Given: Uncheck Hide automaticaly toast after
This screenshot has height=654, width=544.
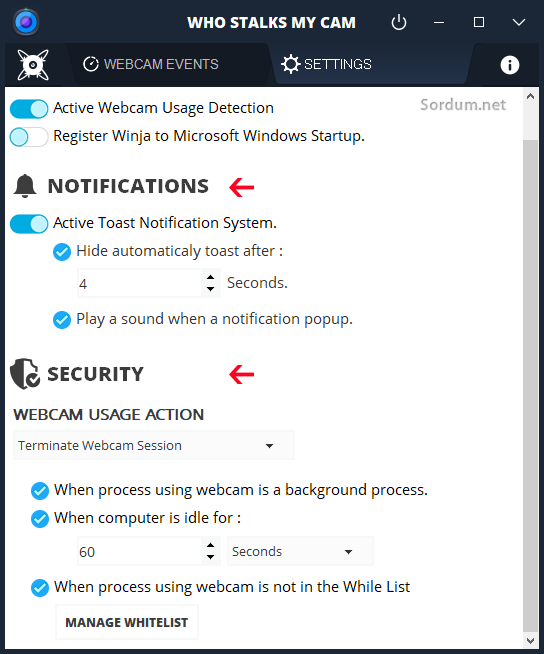Looking at the screenshot, I should coord(62,252).
